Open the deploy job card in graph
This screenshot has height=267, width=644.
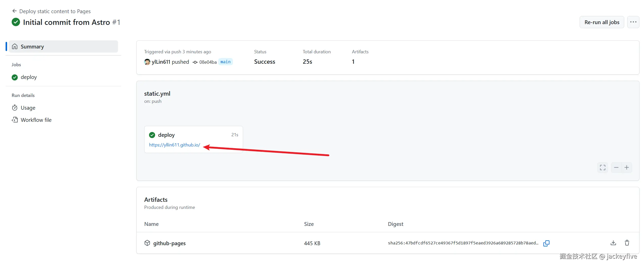(x=194, y=139)
